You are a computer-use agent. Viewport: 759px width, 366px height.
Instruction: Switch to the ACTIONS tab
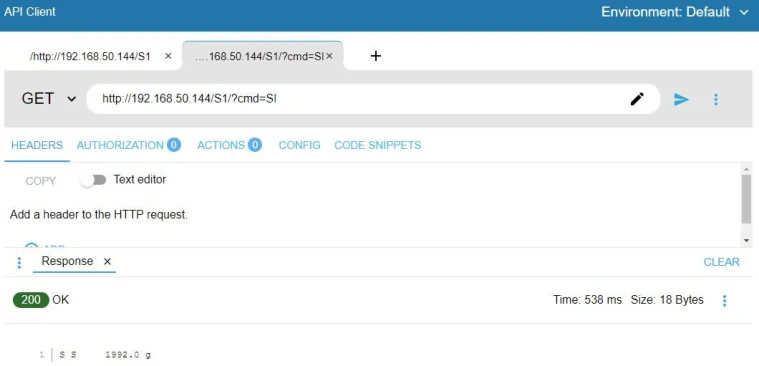coord(229,145)
